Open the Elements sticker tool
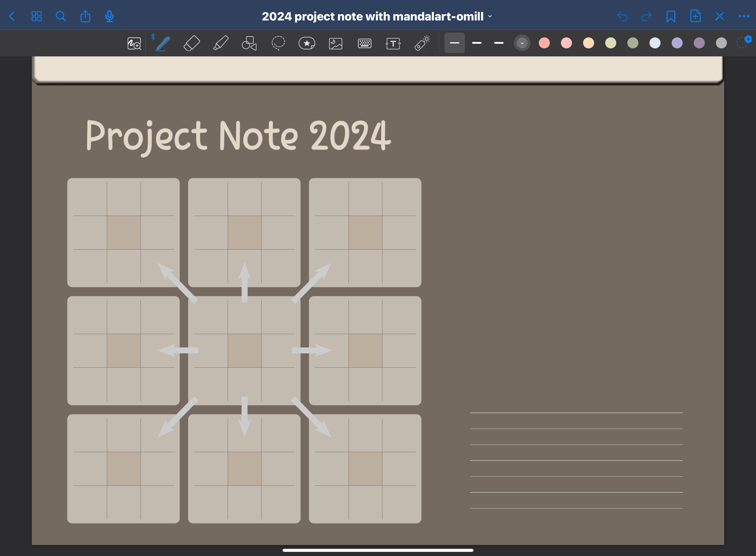 [x=307, y=43]
